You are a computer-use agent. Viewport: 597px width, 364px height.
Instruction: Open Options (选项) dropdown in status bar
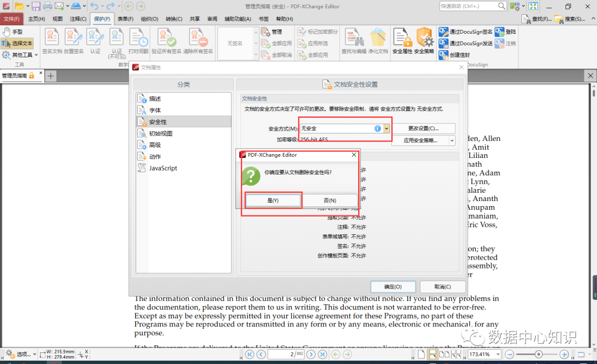pos(21,355)
